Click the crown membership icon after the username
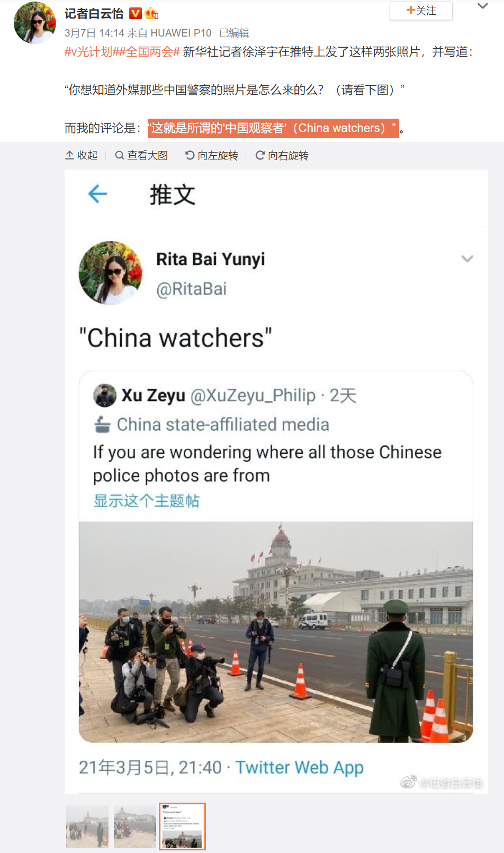 point(151,13)
